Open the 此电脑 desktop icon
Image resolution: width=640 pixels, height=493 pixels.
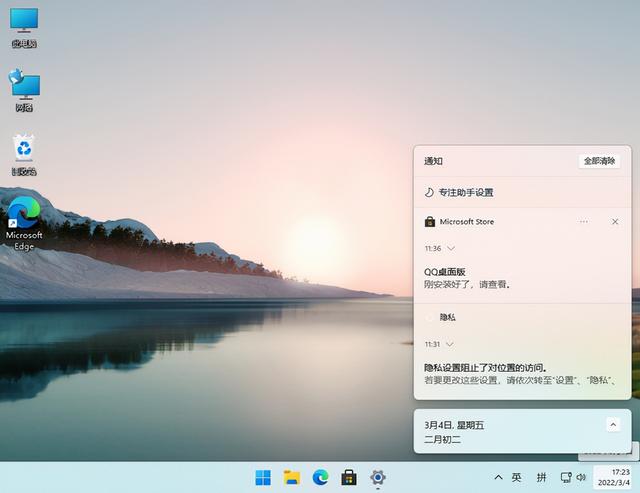[x=24, y=28]
